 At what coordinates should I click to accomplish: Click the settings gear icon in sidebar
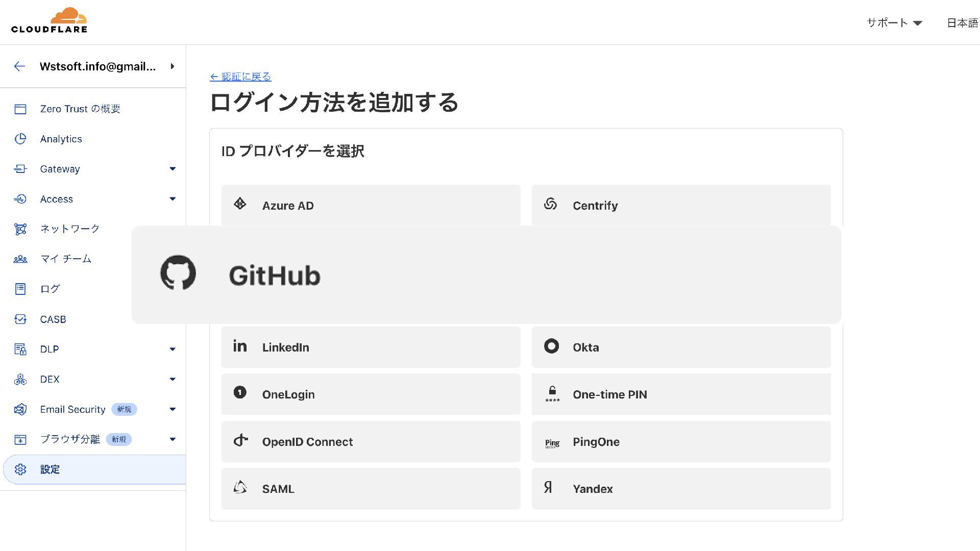click(x=20, y=469)
